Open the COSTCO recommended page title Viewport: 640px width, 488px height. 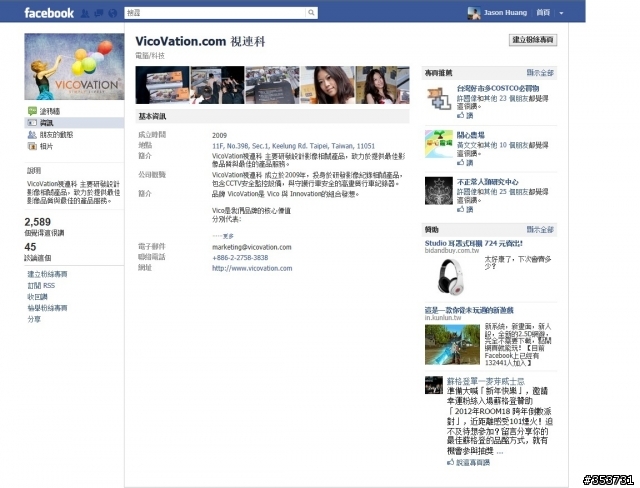pyautogui.click(x=498, y=88)
